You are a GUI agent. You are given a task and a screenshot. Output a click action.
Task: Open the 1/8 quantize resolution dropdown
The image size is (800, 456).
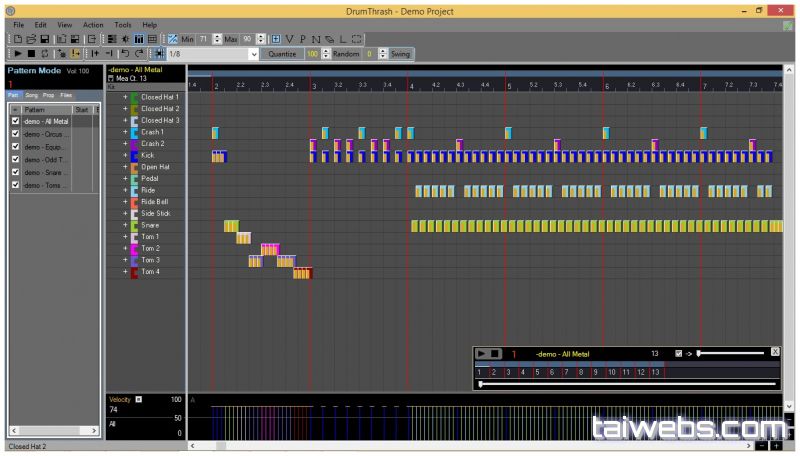click(x=253, y=53)
